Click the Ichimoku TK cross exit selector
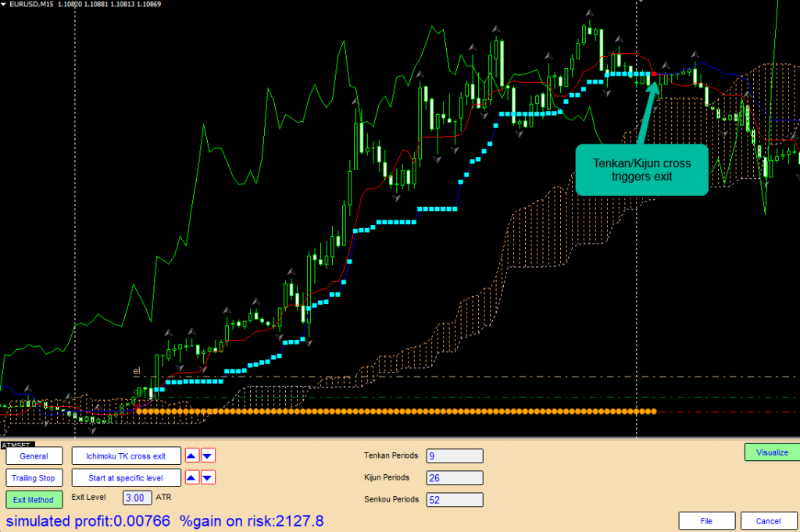Image resolution: width=800 pixels, height=532 pixels. (x=126, y=456)
